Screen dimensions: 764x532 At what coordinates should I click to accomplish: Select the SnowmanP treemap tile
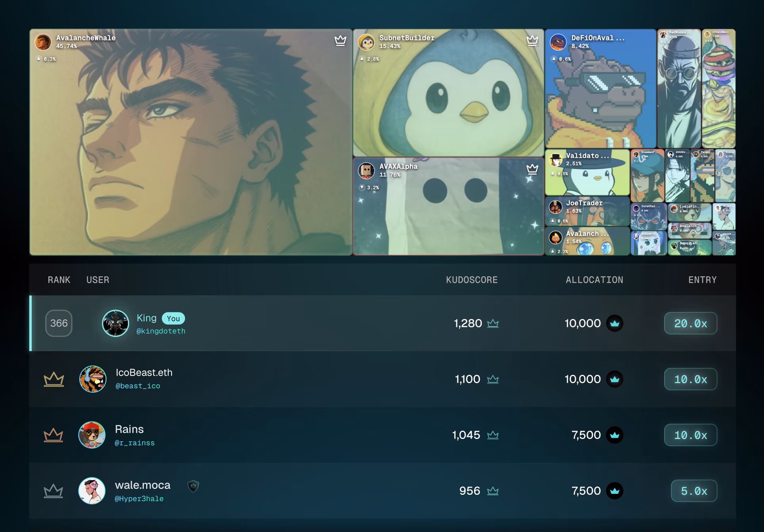click(x=648, y=176)
